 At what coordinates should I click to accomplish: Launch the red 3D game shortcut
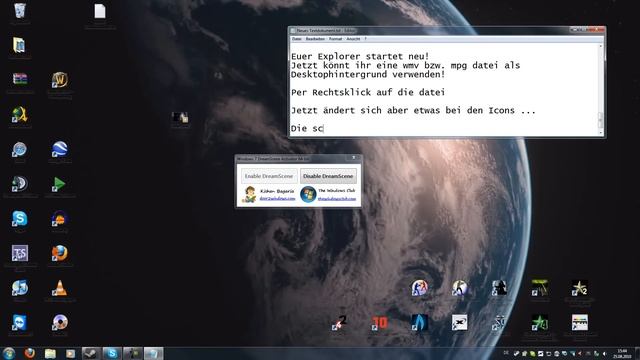point(379,322)
